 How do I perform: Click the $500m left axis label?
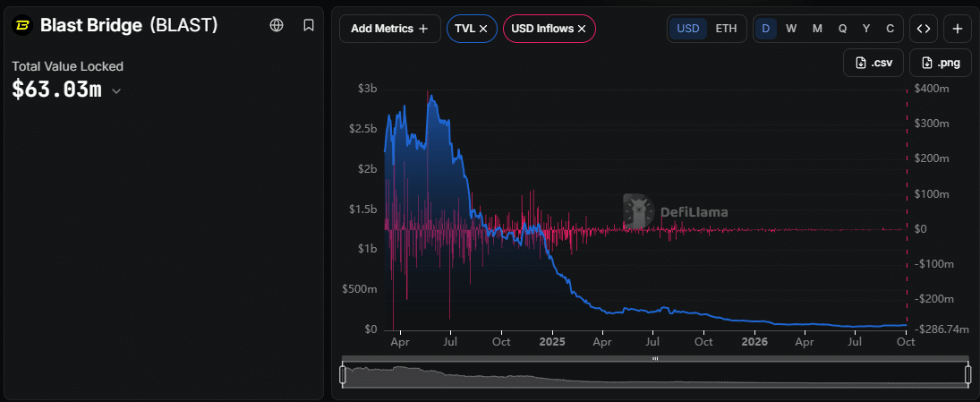coord(360,289)
